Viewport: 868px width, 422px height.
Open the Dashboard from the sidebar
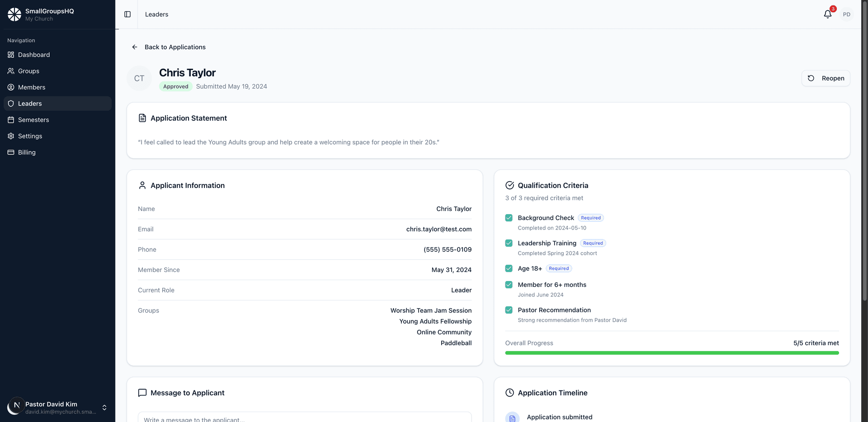[x=34, y=55]
